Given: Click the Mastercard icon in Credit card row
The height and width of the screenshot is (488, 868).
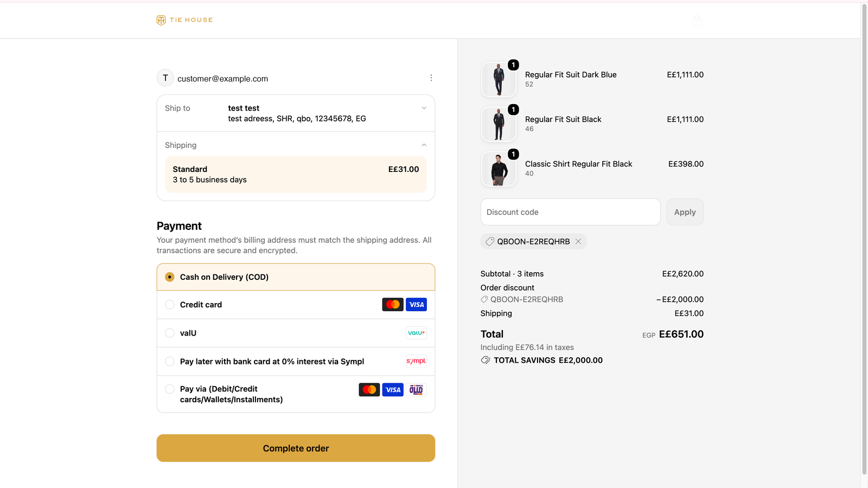Looking at the screenshot, I should [393, 305].
